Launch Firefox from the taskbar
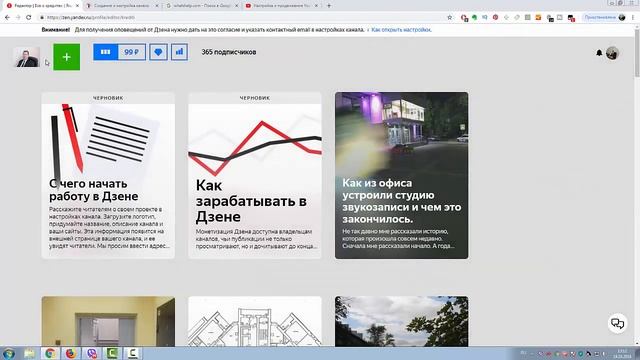640x360 pixels. (71, 353)
